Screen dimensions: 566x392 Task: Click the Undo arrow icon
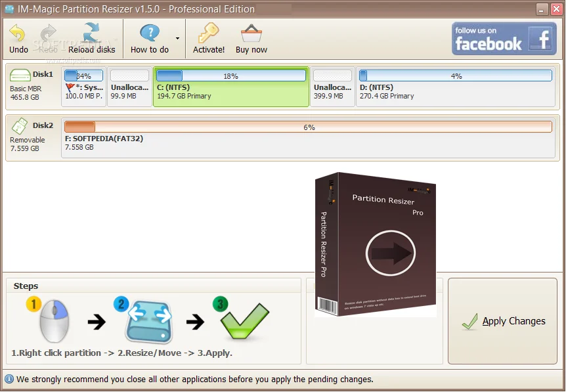tap(17, 33)
